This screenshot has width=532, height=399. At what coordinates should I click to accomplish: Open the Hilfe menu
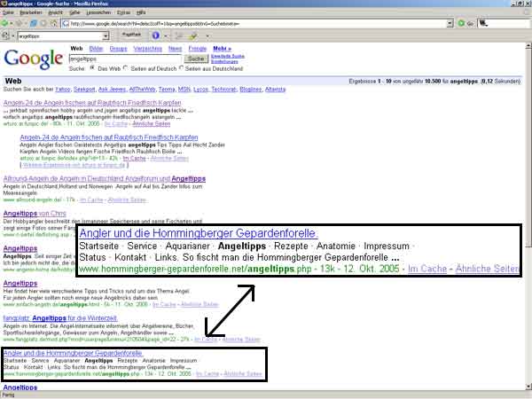click(x=141, y=12)
